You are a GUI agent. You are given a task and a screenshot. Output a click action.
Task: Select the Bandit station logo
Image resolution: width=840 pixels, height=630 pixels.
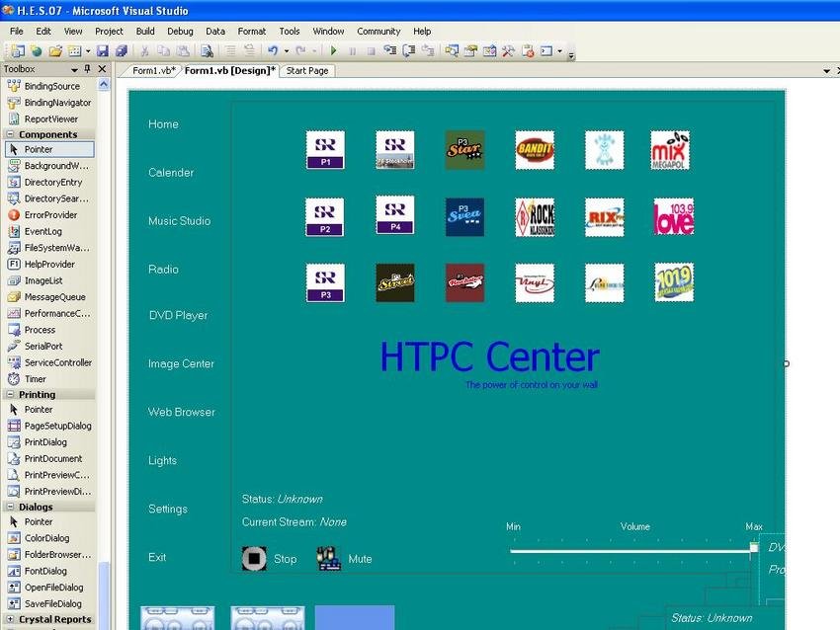click(x=535, y=150)
